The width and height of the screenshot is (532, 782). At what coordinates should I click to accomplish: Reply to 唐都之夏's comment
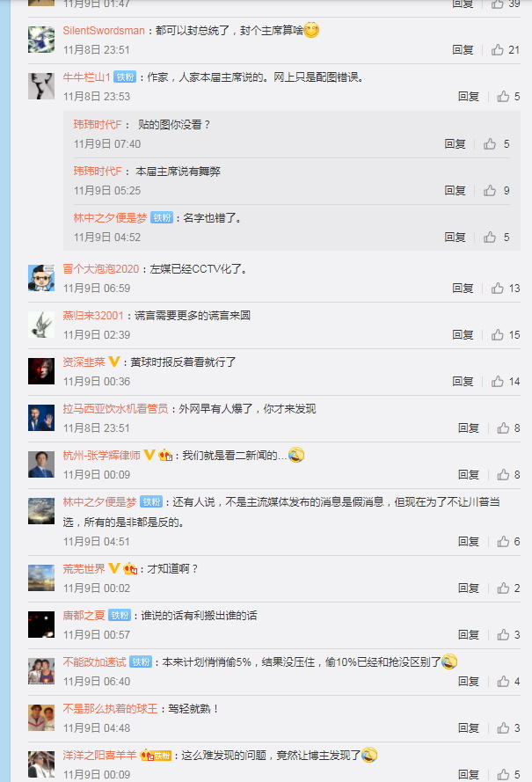click(x=469, y=635)
